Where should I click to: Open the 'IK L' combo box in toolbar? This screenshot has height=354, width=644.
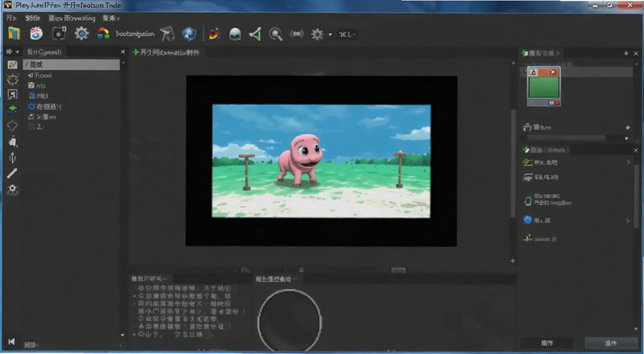[348, 35]
